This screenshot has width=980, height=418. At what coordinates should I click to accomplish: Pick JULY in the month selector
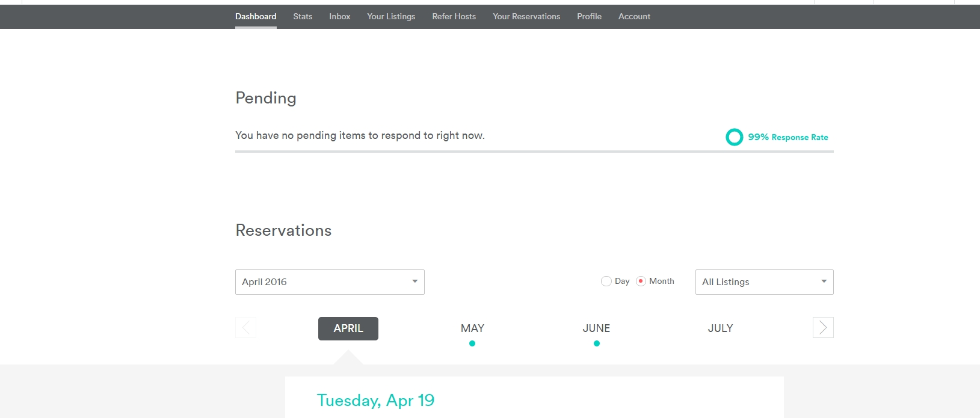720,328
